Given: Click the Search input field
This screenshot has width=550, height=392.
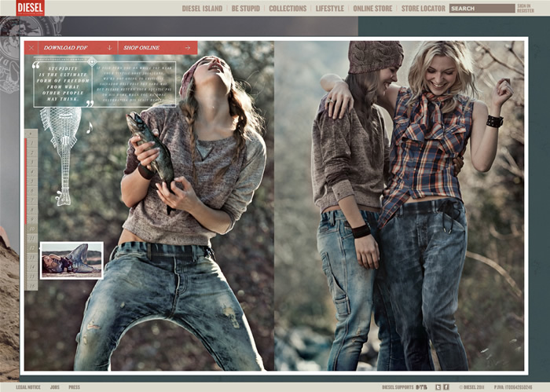Looking at the screenshot, I should click(482, 9).
